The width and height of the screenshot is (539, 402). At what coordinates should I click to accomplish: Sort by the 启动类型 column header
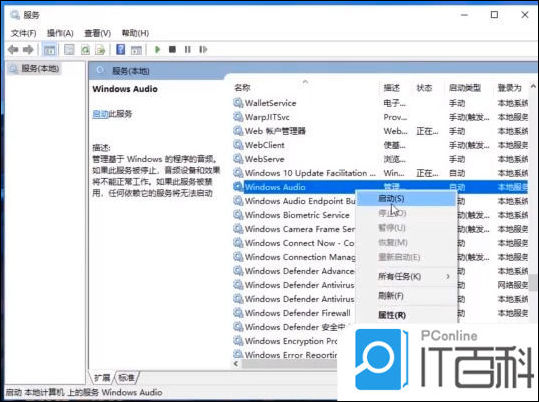tap(465, 88)
